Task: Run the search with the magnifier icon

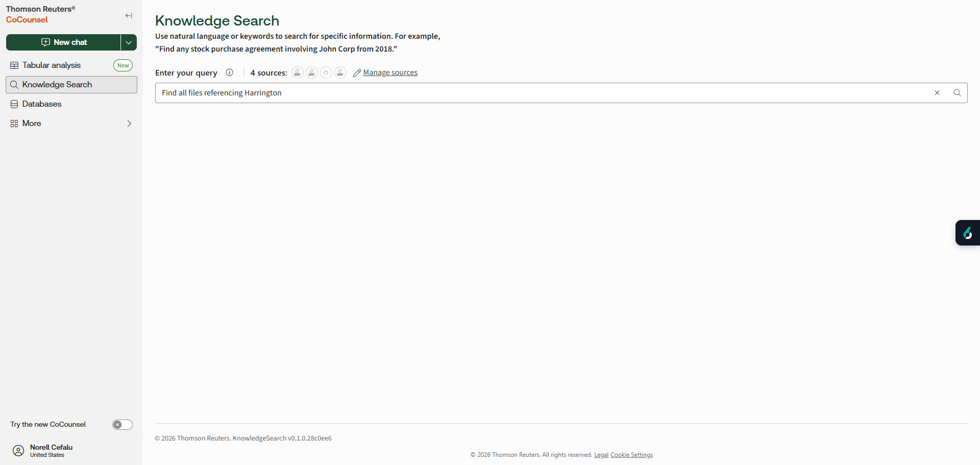Action: (957, 93)
